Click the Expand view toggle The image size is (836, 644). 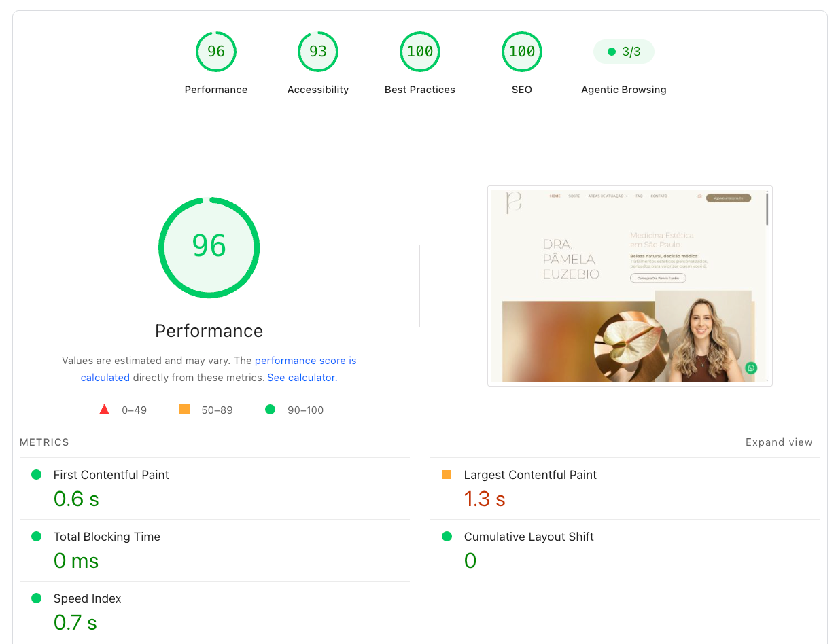coord(779,442)
